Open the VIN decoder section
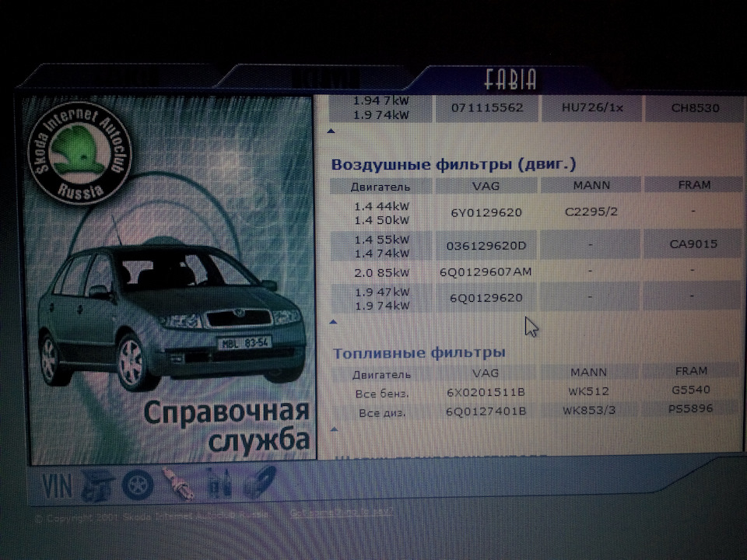 [57, 485]
